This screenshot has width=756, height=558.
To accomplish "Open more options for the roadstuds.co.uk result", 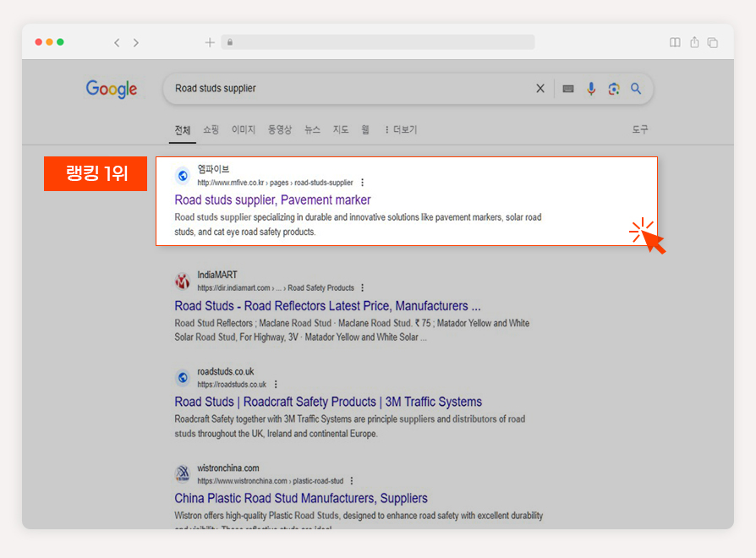I will pos(276,384).
